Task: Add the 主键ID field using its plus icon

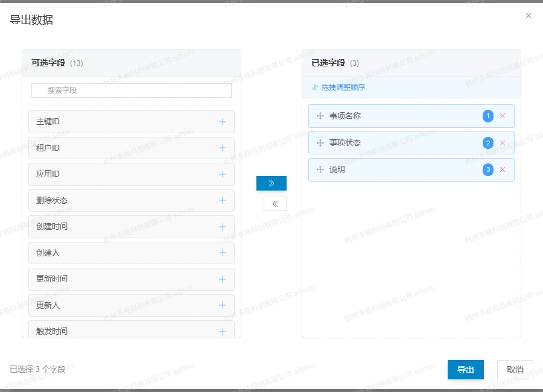Action: 222,122
